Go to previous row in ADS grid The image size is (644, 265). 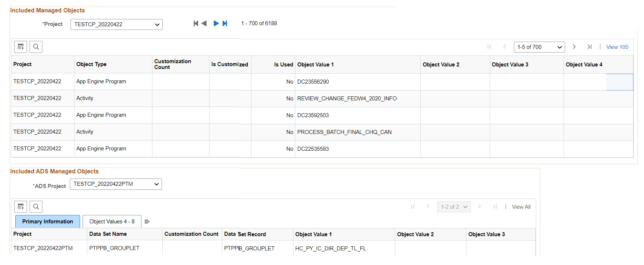428,207
